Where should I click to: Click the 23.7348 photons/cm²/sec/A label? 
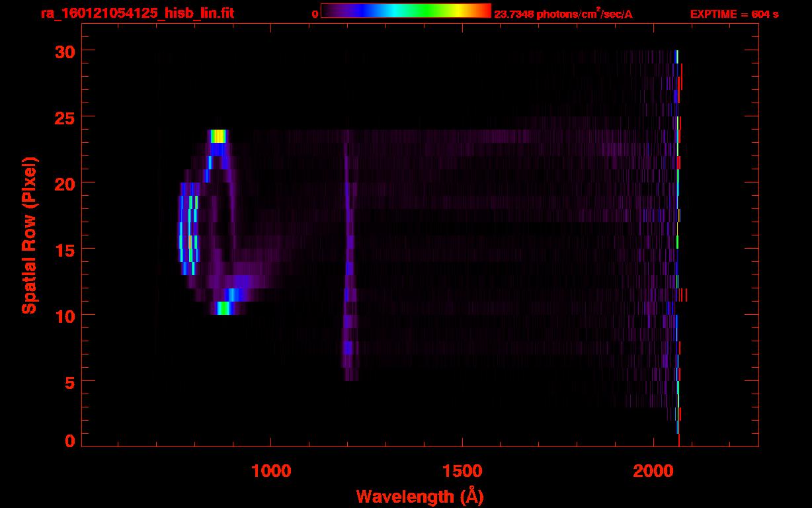(x=563, y=14)
